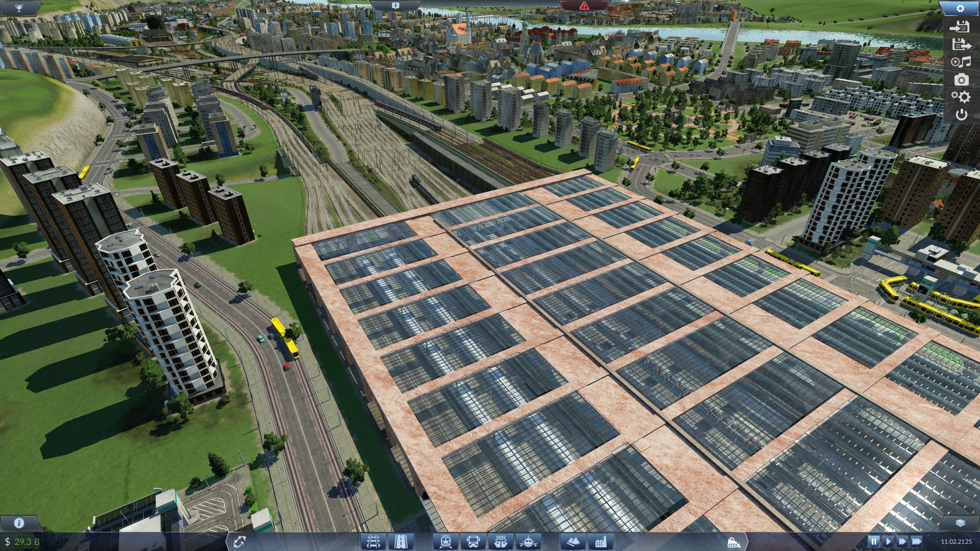Open the achievements trophy tab
Image resolution: width=980 pixels, height=551 pixels.
tap(19, 7)
